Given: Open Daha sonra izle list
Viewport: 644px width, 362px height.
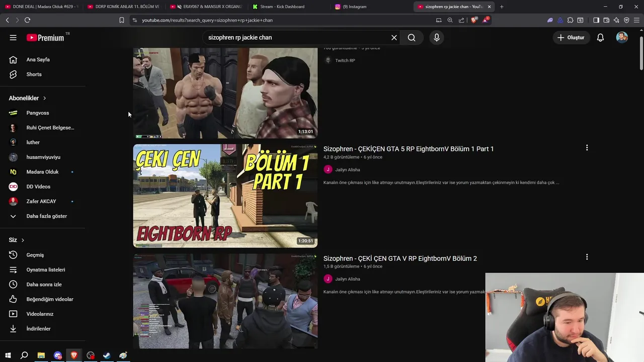Looking at the screenshot, I should pyautogui.click(x=43, y=285).
